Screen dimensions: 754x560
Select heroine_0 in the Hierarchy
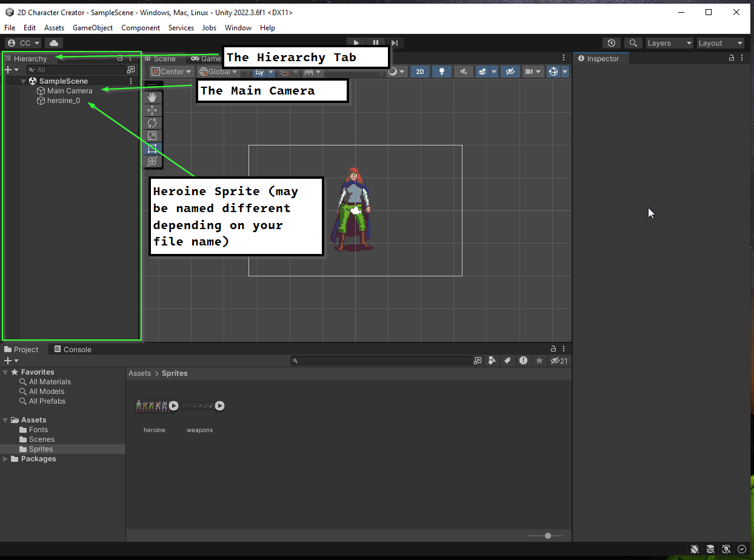click(x=64, y=101)
